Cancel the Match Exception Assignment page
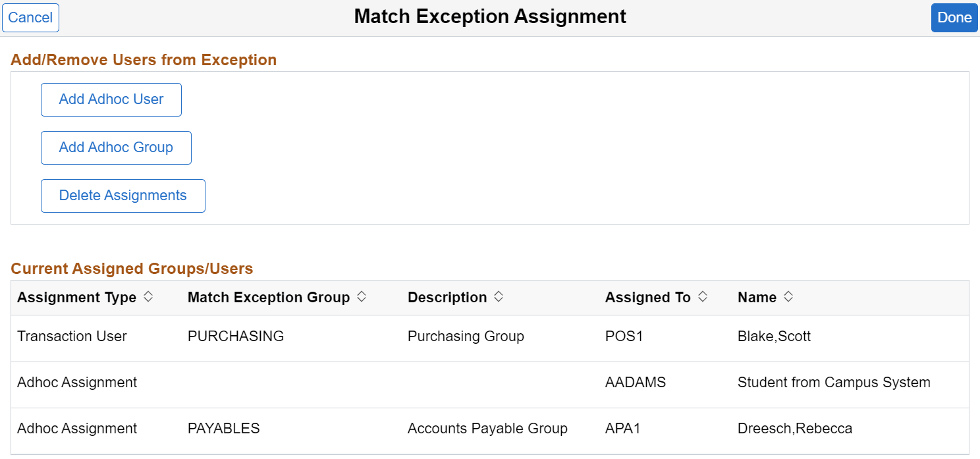980x459 pixels. [30, 18]
